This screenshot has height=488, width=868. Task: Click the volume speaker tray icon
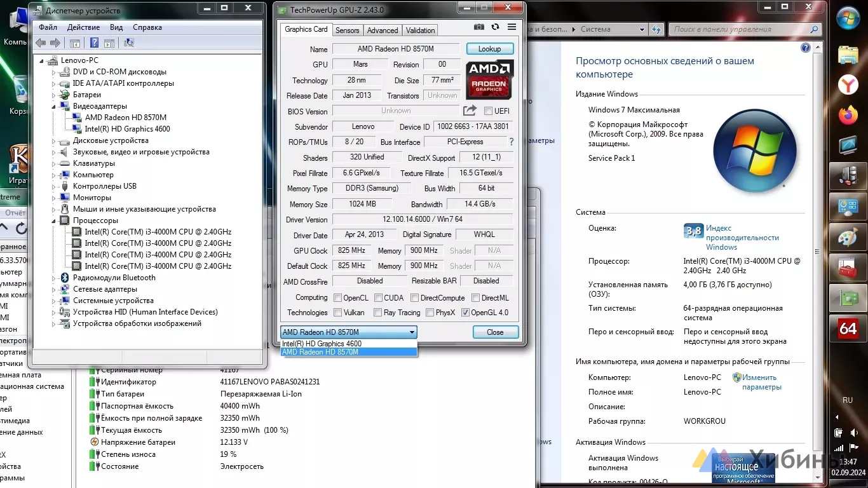coord(853,433)
